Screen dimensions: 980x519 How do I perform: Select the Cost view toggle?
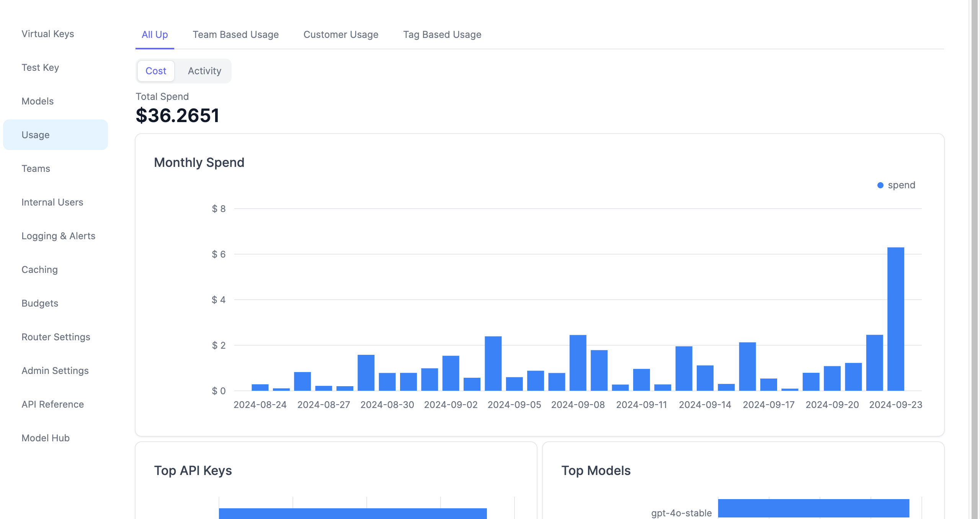(x=156, y=71)
